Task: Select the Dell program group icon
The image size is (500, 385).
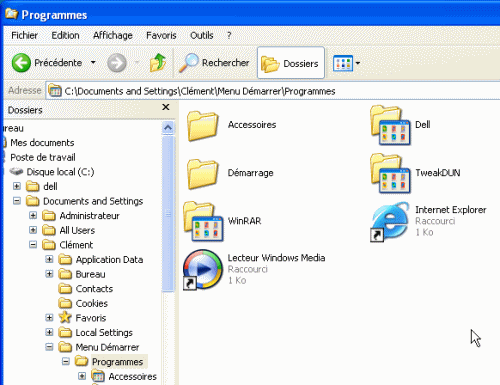Action: (x=390, y=125)
